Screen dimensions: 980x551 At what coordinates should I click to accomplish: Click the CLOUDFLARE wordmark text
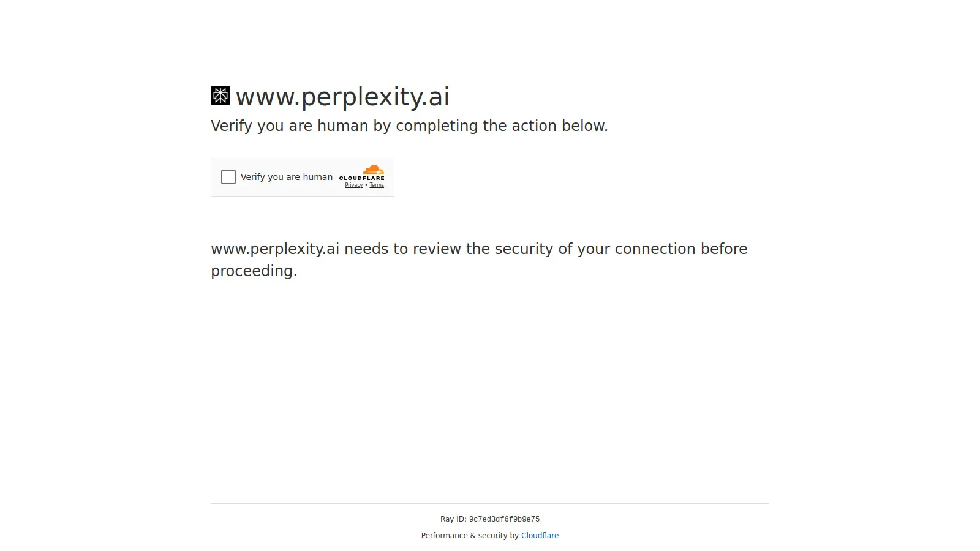point(363,178)
